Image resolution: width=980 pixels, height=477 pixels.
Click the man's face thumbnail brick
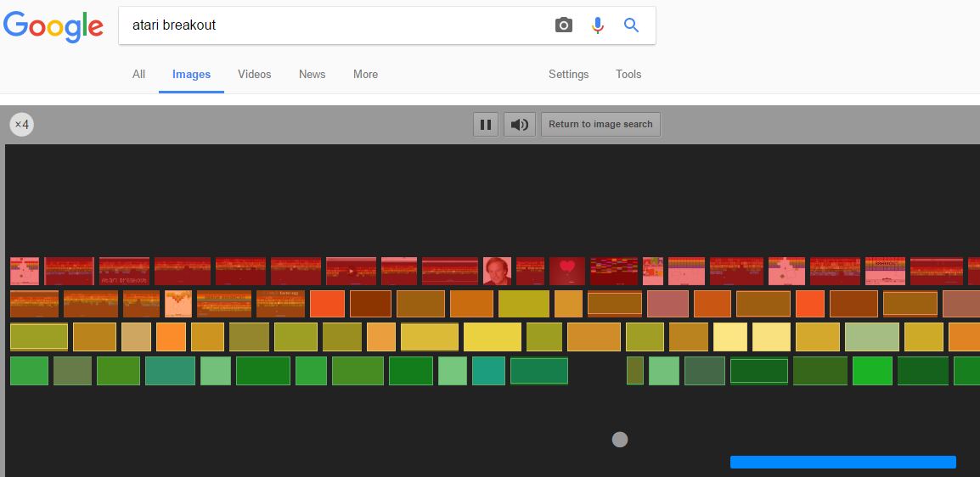497,271
